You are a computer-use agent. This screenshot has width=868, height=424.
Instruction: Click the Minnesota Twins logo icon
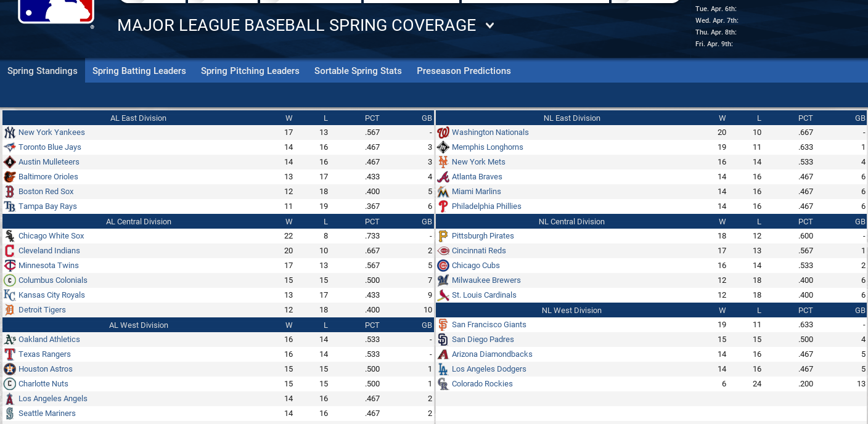pyautogui.click(x=9, y=266)
